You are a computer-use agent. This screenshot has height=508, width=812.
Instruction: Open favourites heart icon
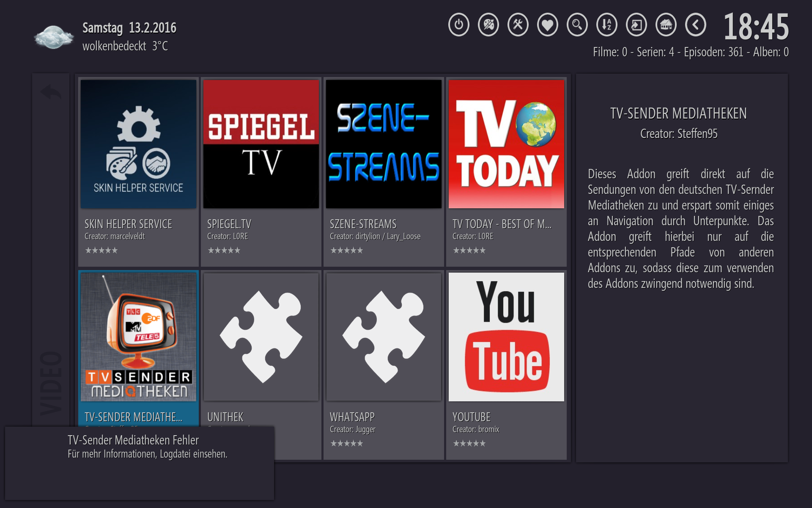(548, 25)
